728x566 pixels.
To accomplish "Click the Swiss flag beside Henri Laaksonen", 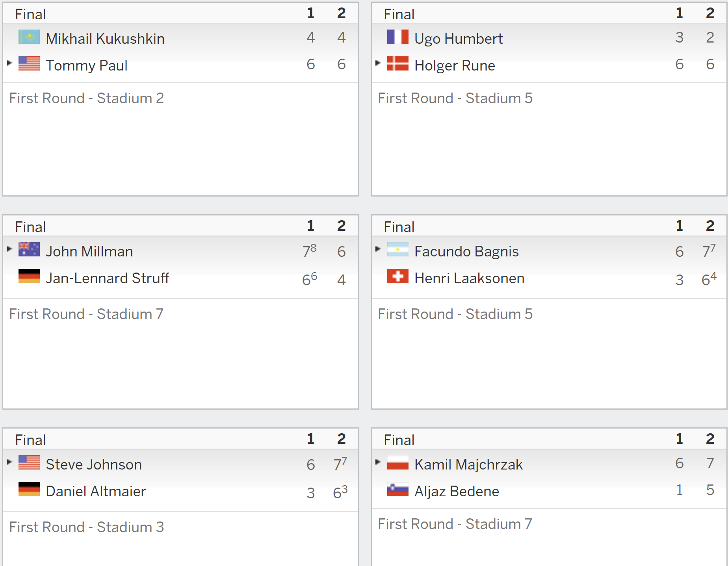I will pos(398,277).
